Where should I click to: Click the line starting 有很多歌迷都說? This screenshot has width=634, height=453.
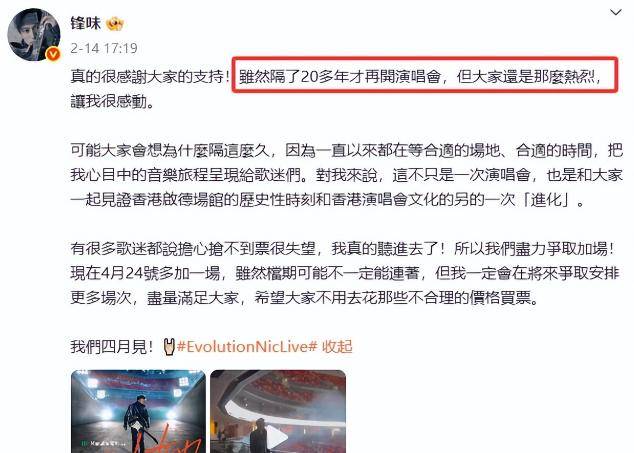coord(342,249)
